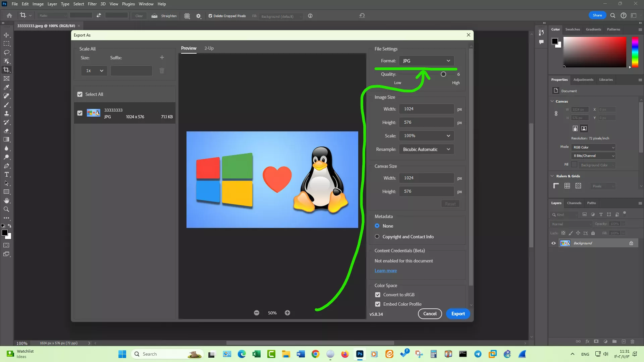The image size is (644, 362).
Task: Add a new scale size with plus icon
Action: click(x=162, y=57)
